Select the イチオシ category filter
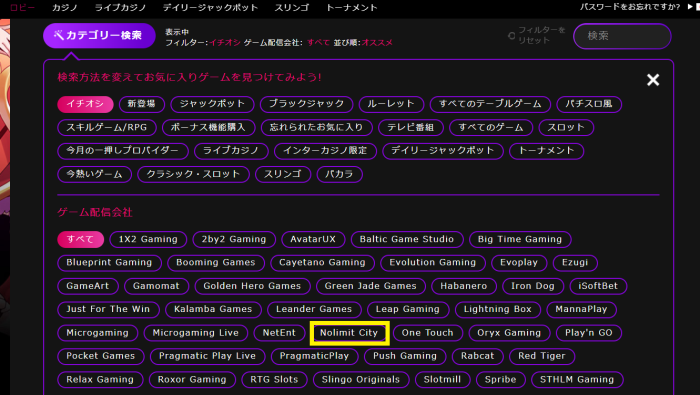 (85, 104)
